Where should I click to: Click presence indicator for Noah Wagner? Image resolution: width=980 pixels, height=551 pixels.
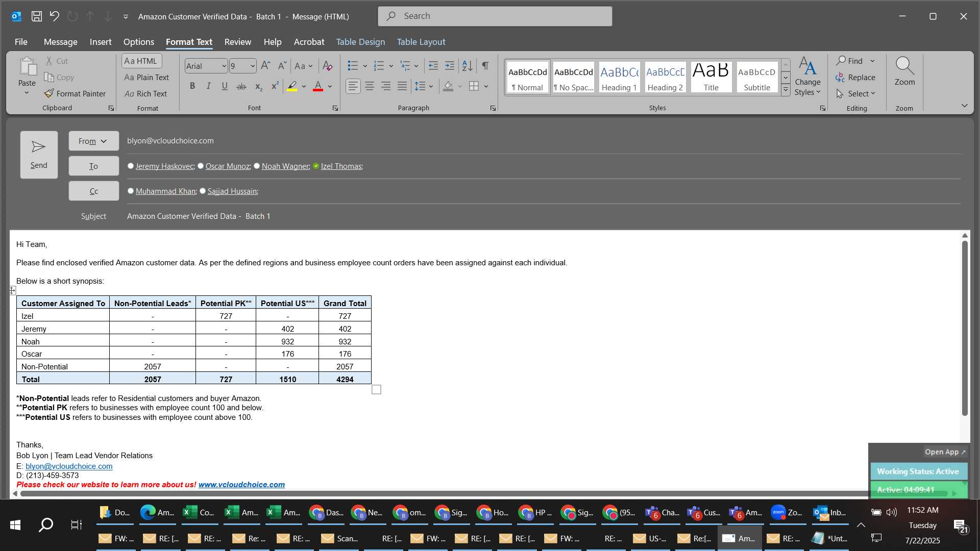click(x=257, y=166)
